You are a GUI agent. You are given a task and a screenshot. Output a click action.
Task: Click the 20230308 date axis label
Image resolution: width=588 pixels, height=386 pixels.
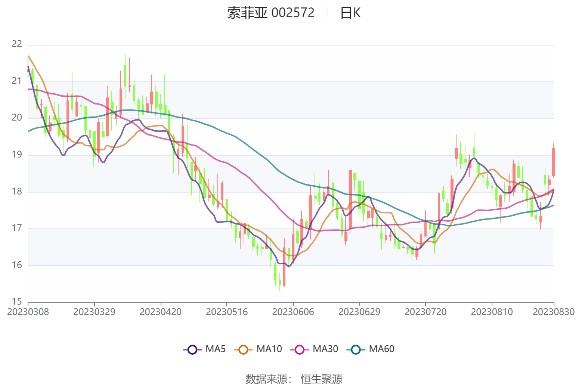point(28,312)
